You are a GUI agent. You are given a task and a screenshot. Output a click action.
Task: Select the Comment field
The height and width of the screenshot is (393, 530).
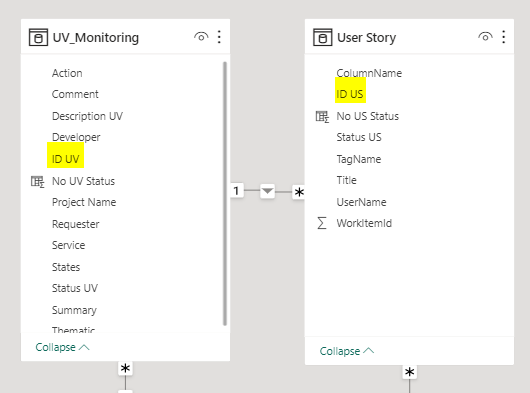tap(75, 94)
